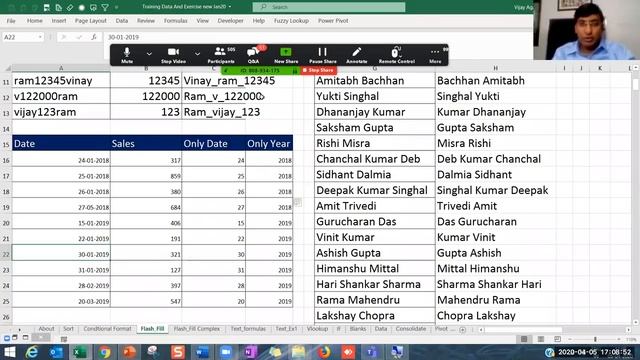640x360 pixels.
Task: Click vertical scrollbar down arrow
Action: pos(635,322)
